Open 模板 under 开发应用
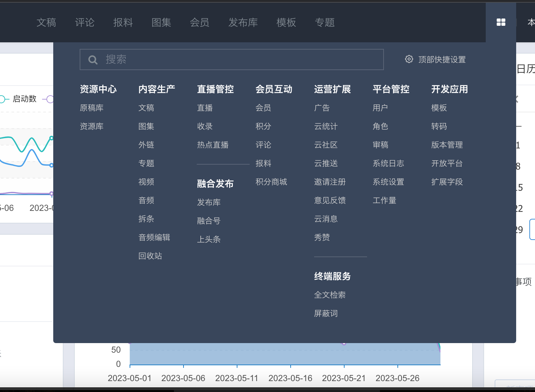Image resolution: width=535 pixels, height=392 pixels. [x=439, y=108]
